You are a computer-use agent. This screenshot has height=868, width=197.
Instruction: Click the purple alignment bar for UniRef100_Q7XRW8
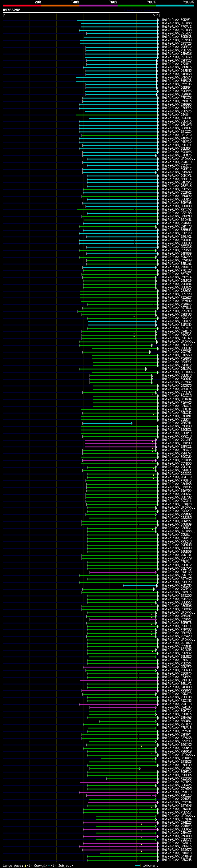coord(121,443)
